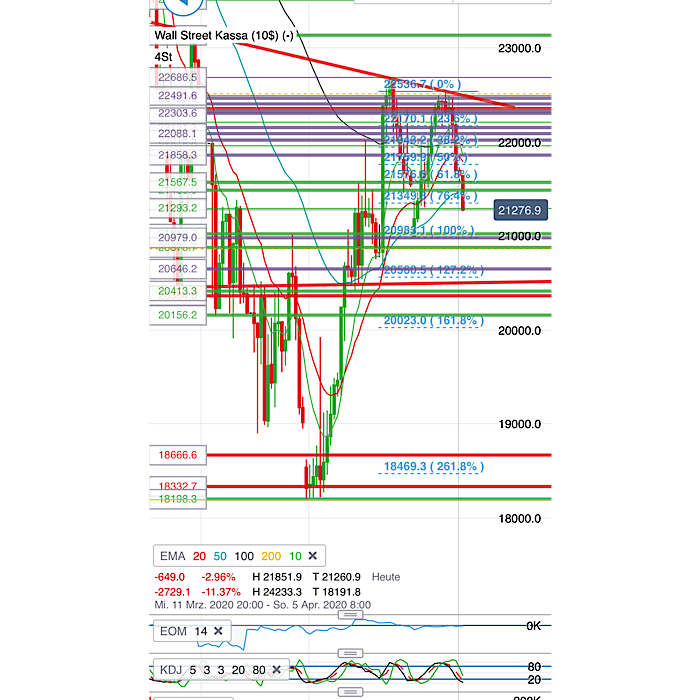This screenshot has width=700, height=700.
Task: Select the Fibonacci 0% level 22536.7
Action: click(422, 84)
